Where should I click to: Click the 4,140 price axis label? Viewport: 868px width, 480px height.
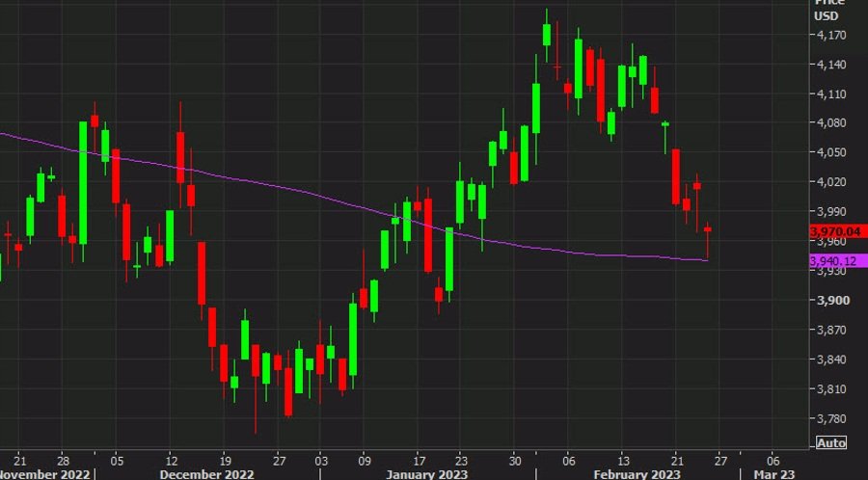coord(829,66)
